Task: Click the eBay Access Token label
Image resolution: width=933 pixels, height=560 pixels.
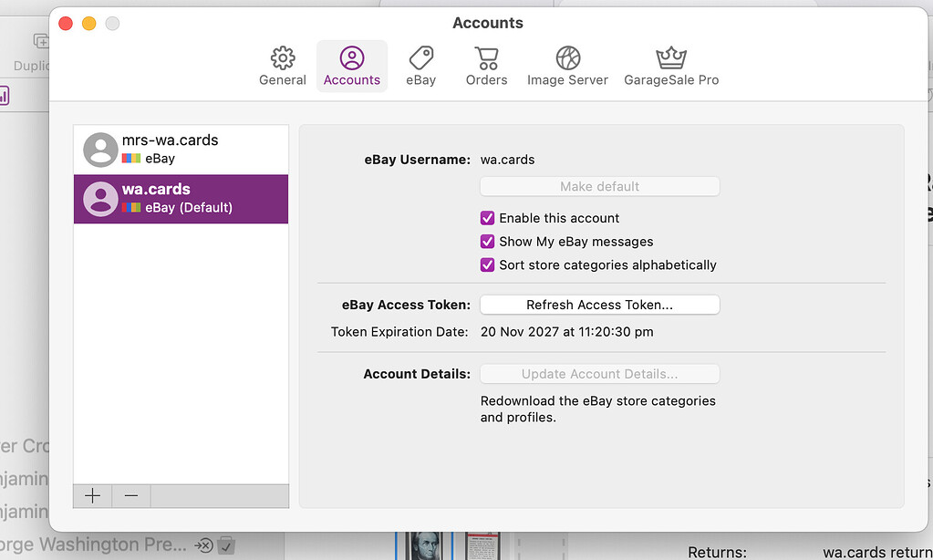Action: pos(406,305)
